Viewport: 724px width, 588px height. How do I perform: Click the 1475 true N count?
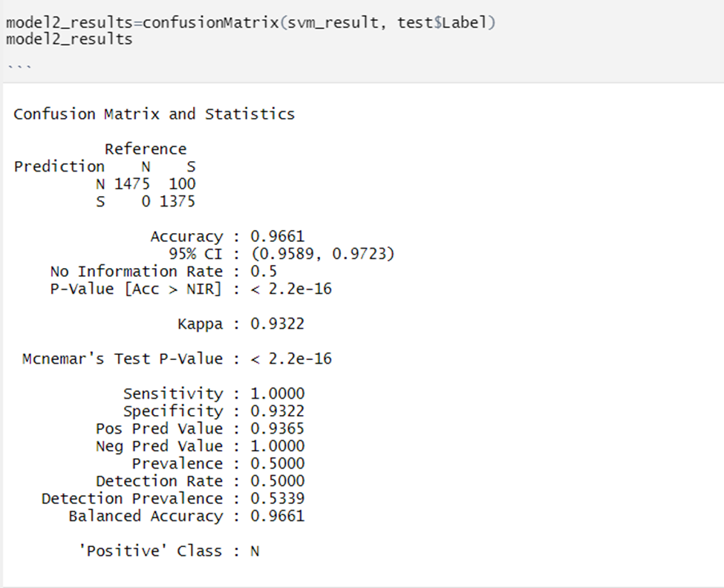[x=132, y=183]
